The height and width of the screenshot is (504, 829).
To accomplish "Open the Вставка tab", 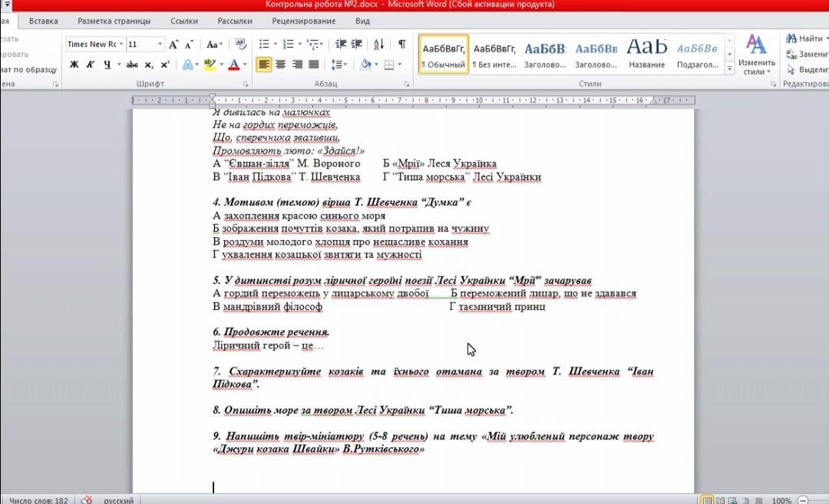I will point(43,21).
